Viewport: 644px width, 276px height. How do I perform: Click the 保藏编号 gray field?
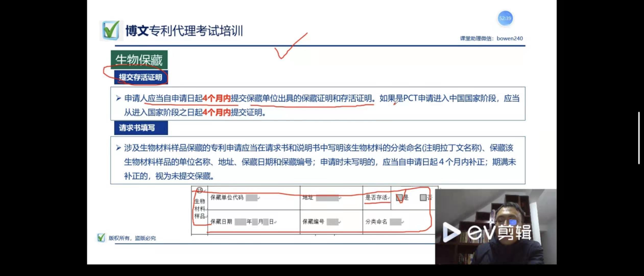(x=332, y=222)
